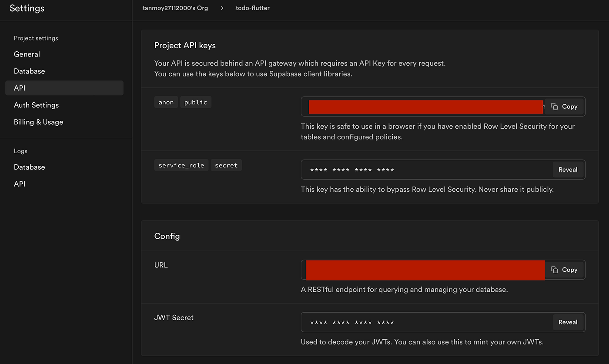Screen dimensions: 609x364
Task: Click the copy icon for anon key
Action: click(x=554, y=107)
